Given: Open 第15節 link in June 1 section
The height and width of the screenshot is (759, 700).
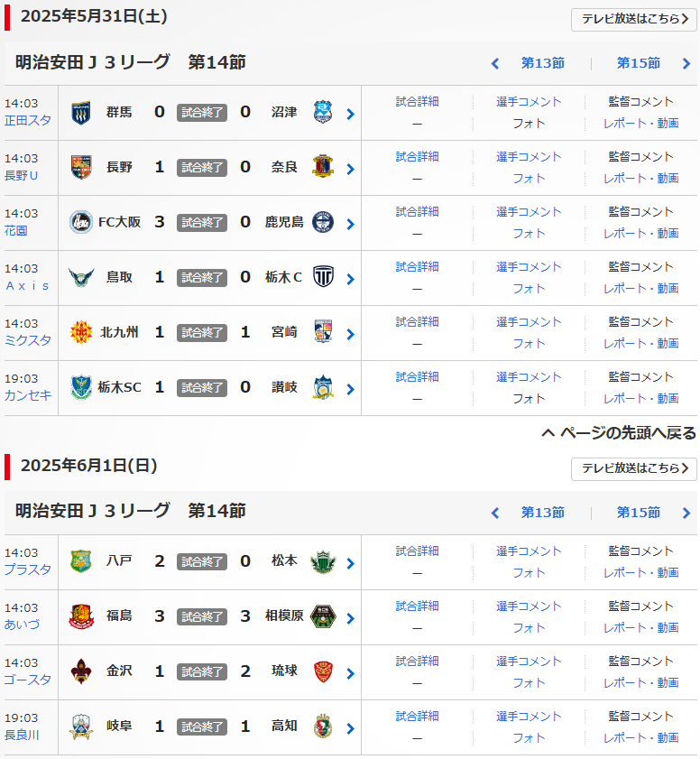Looking at the screenshot, I should pos(638,513).
